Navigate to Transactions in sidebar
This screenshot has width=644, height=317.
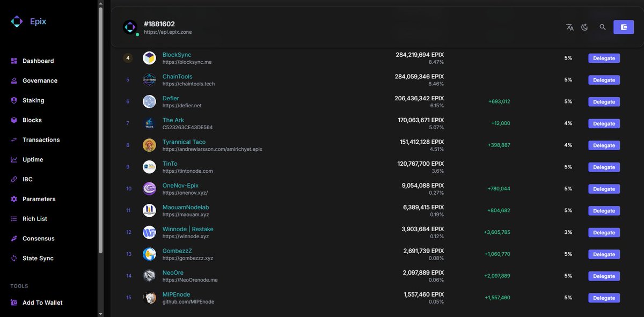click(41, 140)
